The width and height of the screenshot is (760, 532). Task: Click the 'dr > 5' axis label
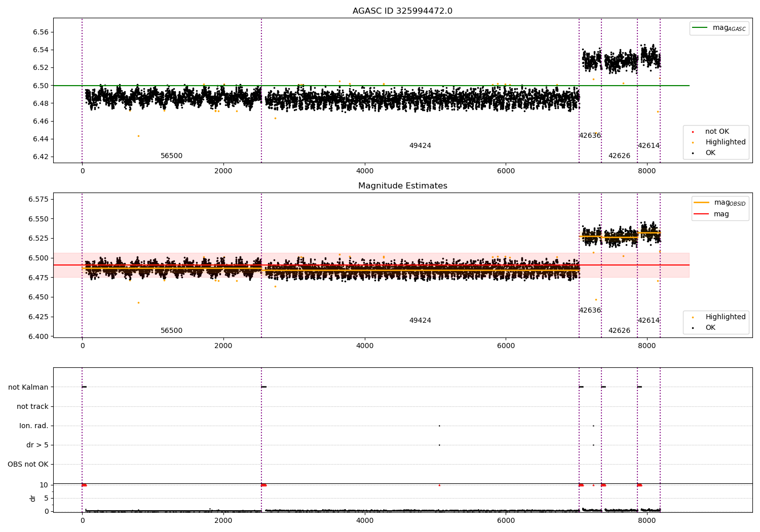tap(37, 445)
